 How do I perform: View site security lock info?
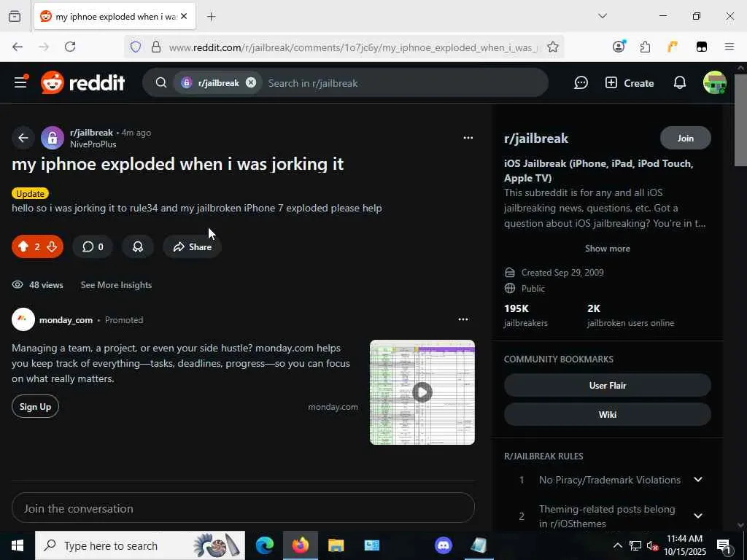coord(156,47)
